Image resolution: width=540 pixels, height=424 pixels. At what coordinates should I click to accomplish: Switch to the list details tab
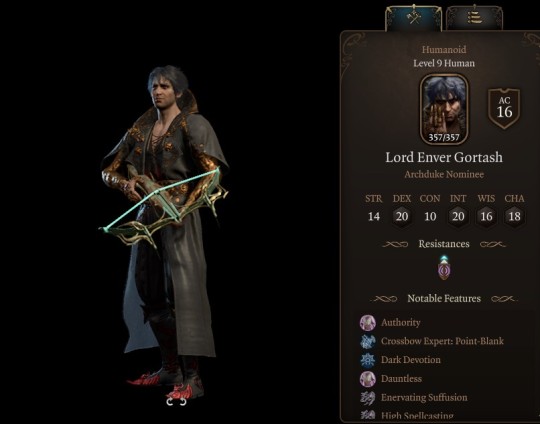point(475,18)
